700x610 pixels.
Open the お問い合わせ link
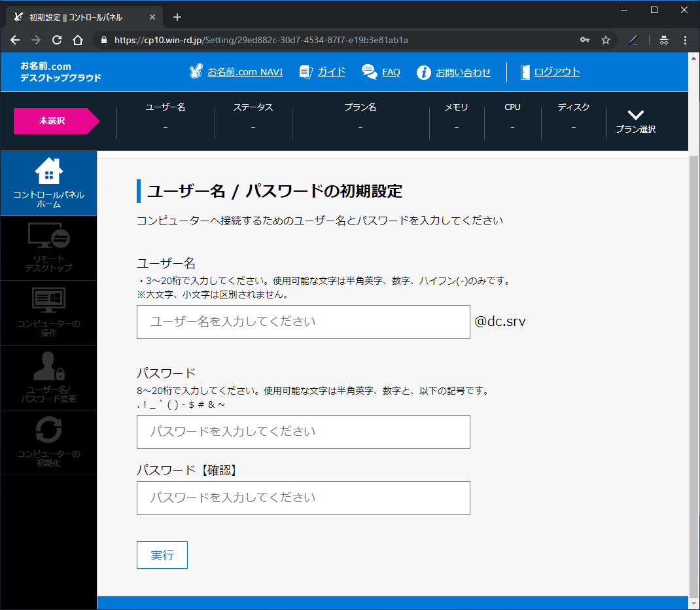463,72
